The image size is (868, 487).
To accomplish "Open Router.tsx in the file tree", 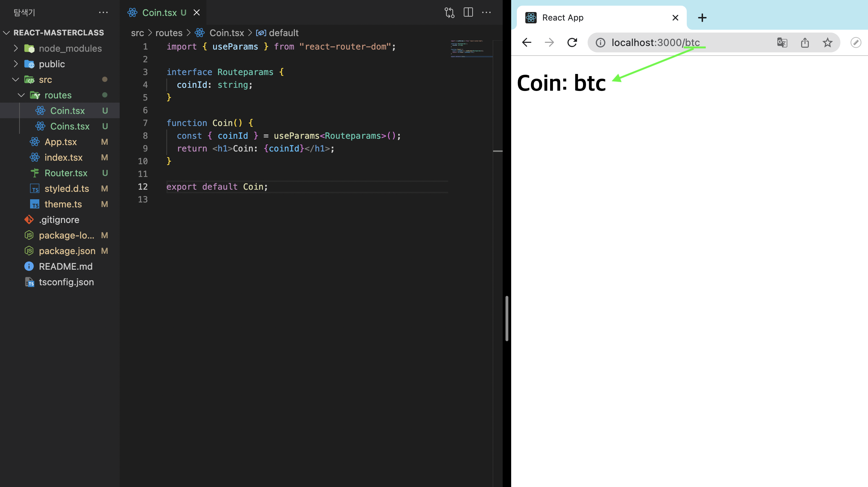I will click(66, 173).
